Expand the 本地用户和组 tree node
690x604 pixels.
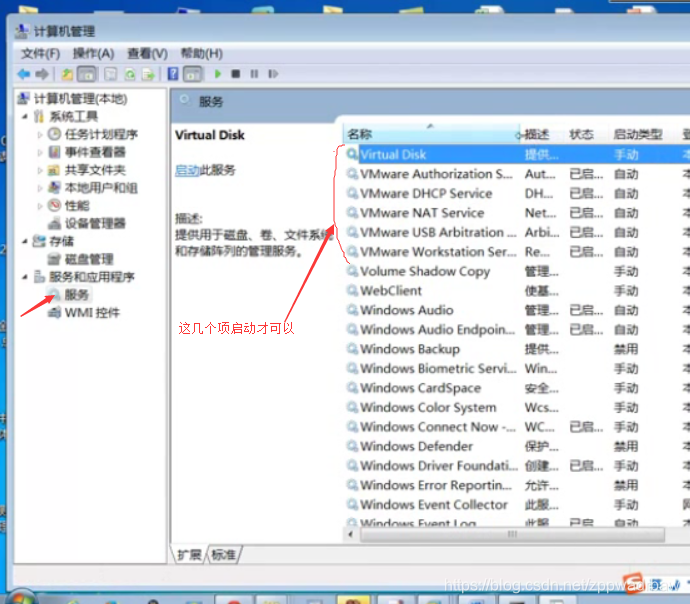click(x=40, y=188)
